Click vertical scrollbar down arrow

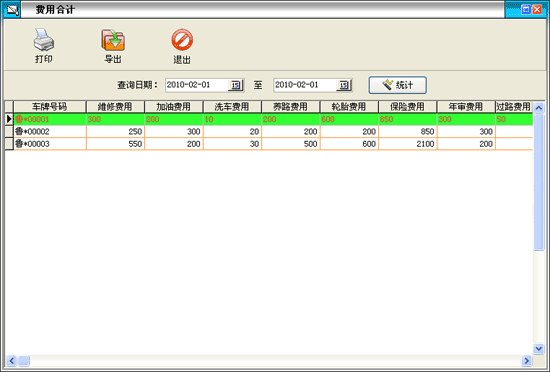[x=538, y=348]
